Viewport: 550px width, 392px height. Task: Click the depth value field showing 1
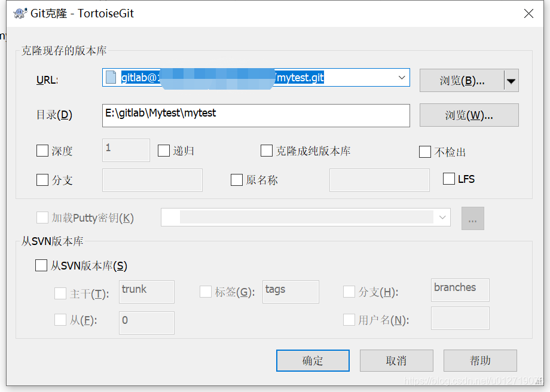pos(126,150)
